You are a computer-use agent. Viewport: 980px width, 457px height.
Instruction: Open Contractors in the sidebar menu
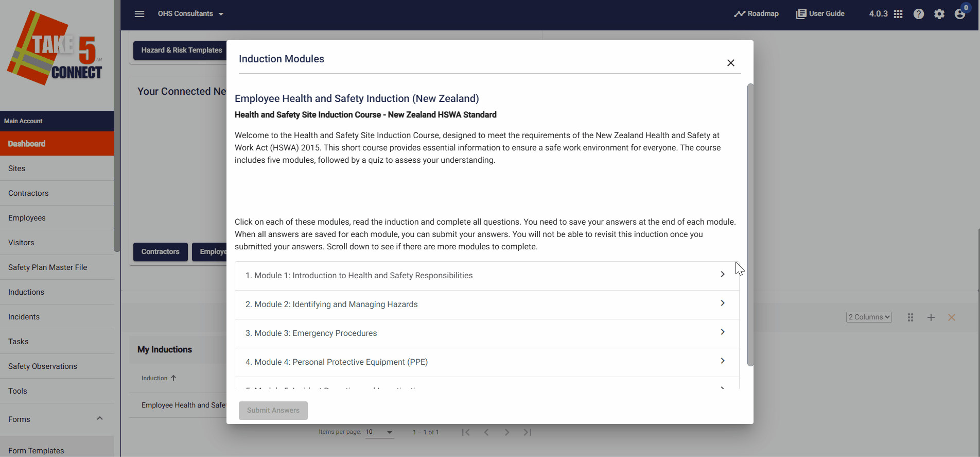(57, 193)
